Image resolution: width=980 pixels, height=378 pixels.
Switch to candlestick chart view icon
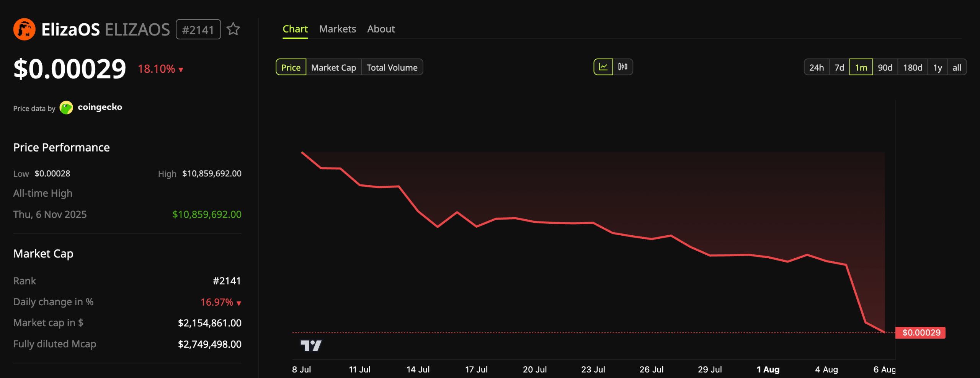click(623, 67)
